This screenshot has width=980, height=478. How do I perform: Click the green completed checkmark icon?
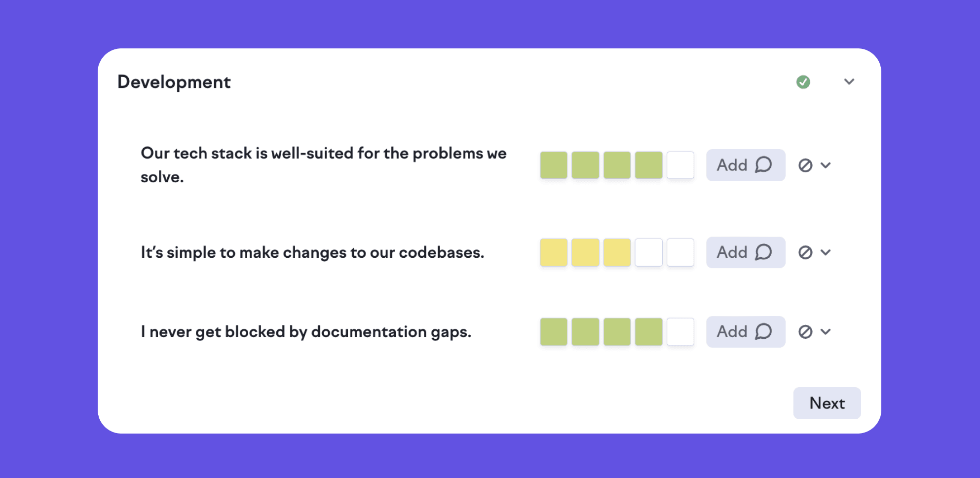tap(803, 82)
